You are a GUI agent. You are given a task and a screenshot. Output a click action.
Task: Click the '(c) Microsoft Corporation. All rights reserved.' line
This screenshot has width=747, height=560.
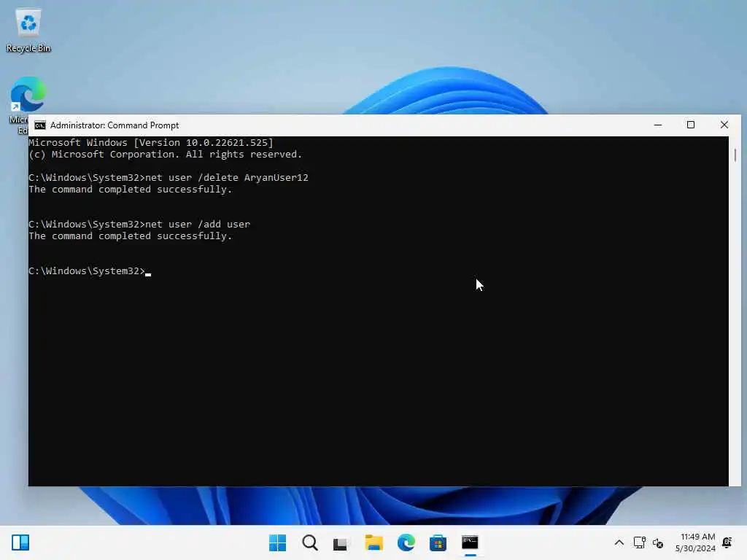coord(166,155)
